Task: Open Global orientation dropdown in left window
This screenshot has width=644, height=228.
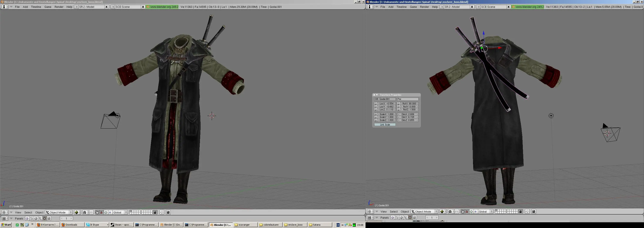Action: click(x=120, y=213)
